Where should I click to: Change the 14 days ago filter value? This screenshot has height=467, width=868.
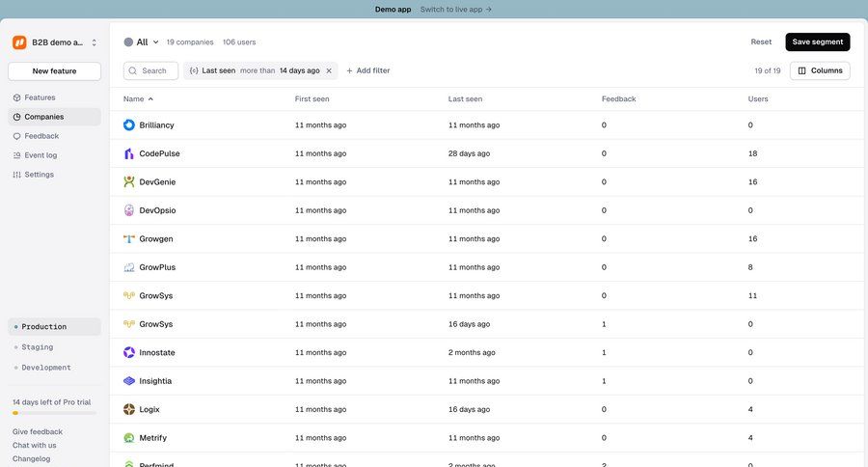[300, 70]
